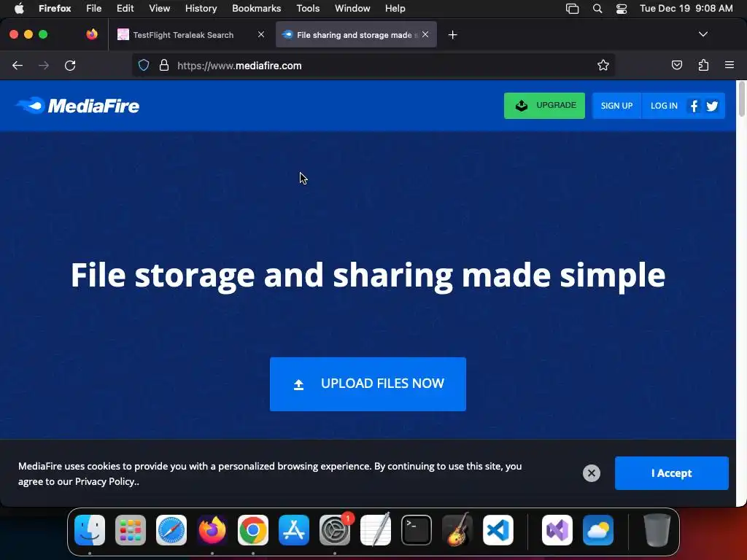747x560 pixels.
Task: Close the MediaFire tab
Action: 425,34
